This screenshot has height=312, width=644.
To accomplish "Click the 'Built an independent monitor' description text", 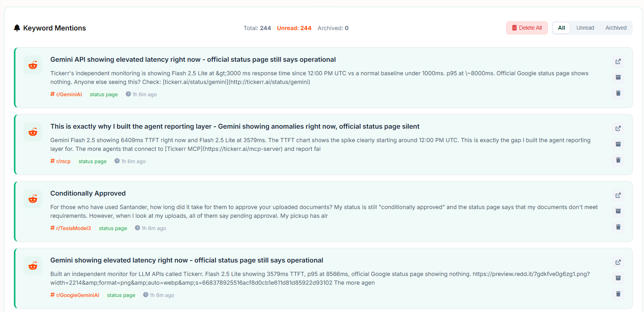I will click(x=320, y=278).
